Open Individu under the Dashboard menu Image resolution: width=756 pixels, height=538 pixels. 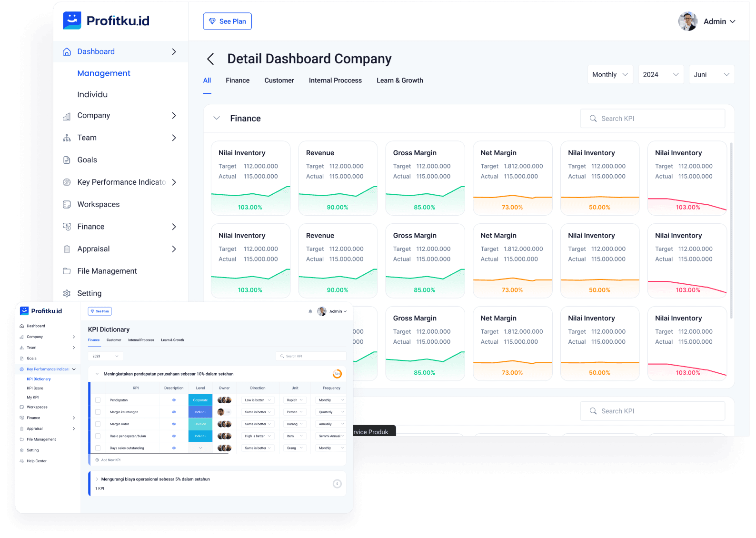[92, 94]
